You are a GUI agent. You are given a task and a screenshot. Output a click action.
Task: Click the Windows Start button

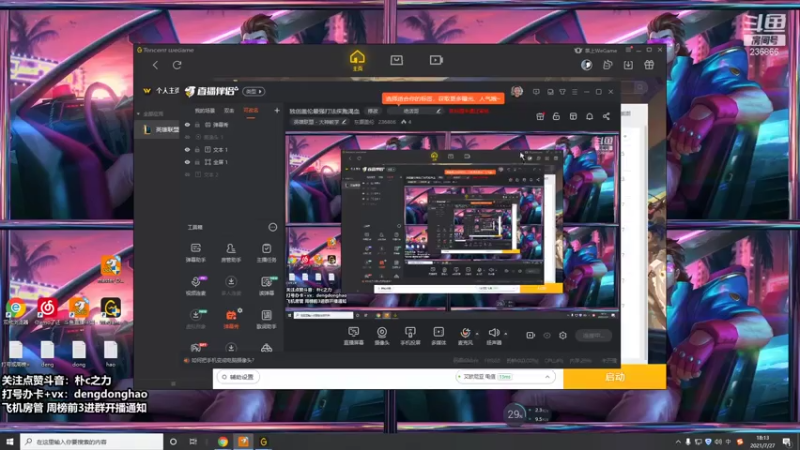point(9,441)
